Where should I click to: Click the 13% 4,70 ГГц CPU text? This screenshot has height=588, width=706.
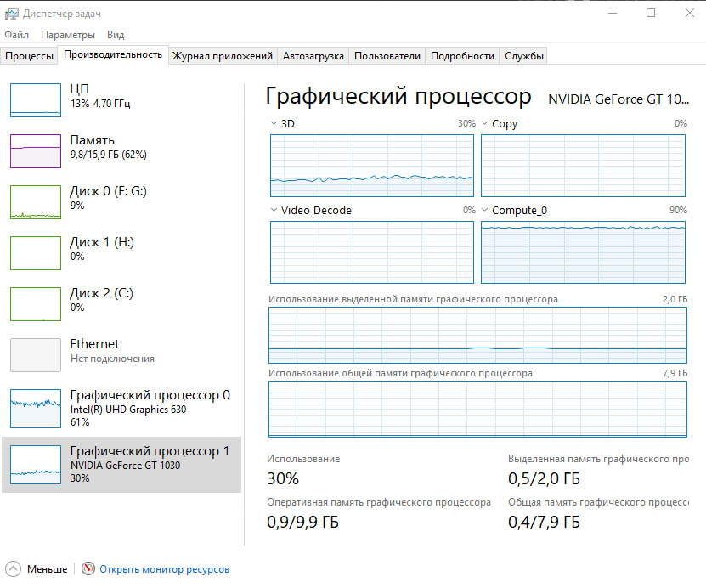100,104
